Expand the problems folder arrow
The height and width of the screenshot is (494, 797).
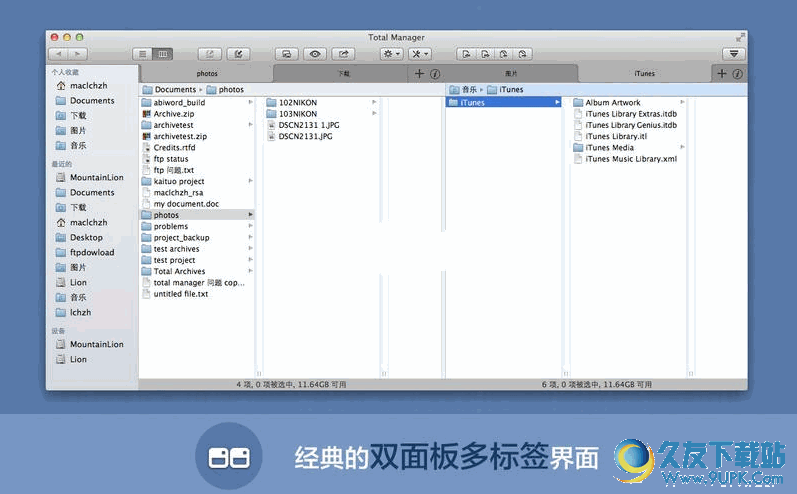[x=250, y=226]
